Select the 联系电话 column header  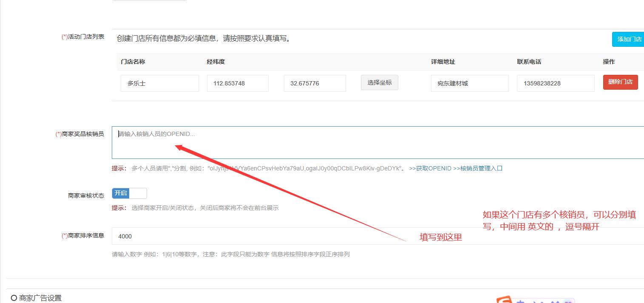click(x=529, y=62)
